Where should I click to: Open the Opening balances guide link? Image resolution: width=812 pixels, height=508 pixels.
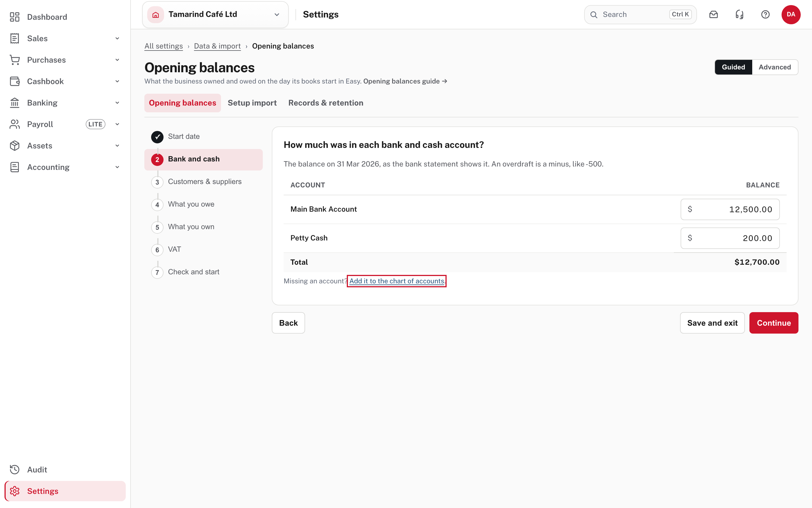tap(405, 81)
